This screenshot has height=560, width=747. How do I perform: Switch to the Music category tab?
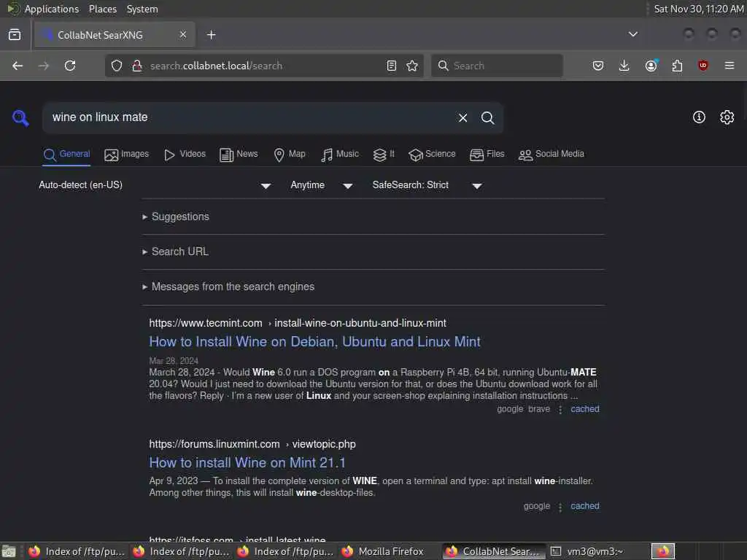[340, 155]
